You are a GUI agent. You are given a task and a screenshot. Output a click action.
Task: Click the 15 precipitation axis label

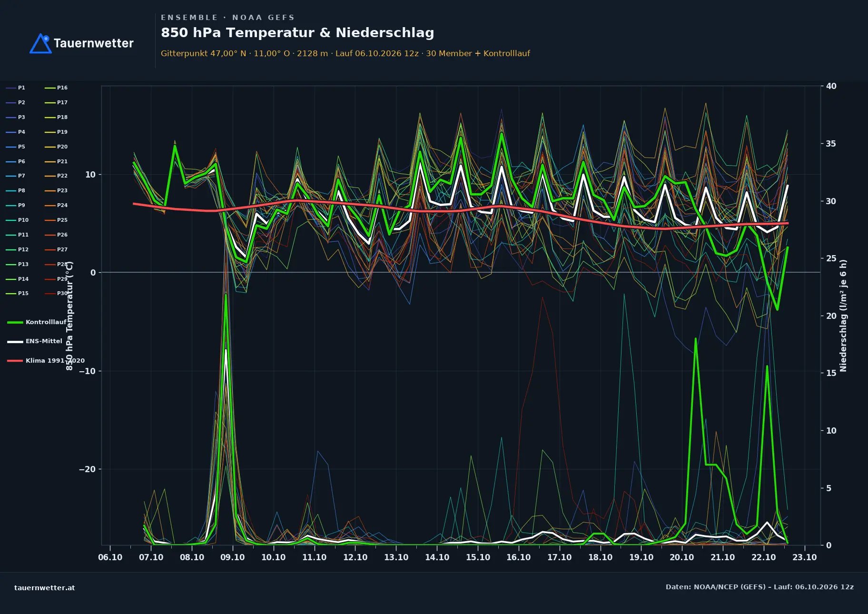tap(831, 373)
